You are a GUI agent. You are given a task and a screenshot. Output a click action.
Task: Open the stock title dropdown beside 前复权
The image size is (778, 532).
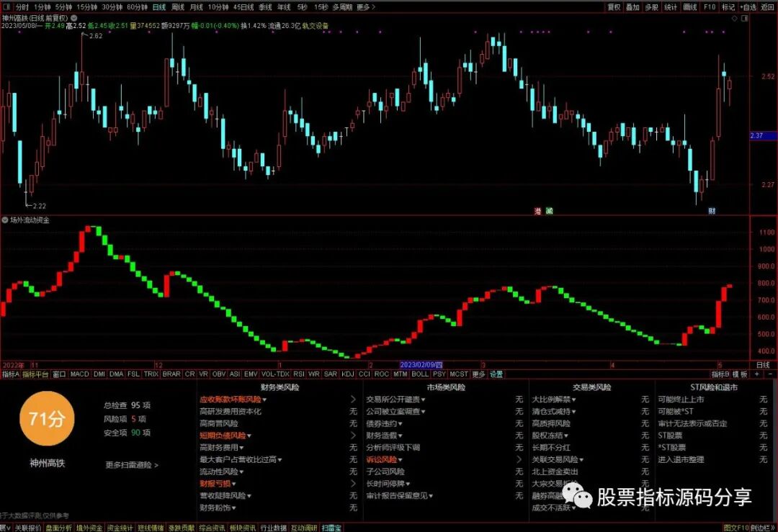pyautogui.click(x=74, y=18)
